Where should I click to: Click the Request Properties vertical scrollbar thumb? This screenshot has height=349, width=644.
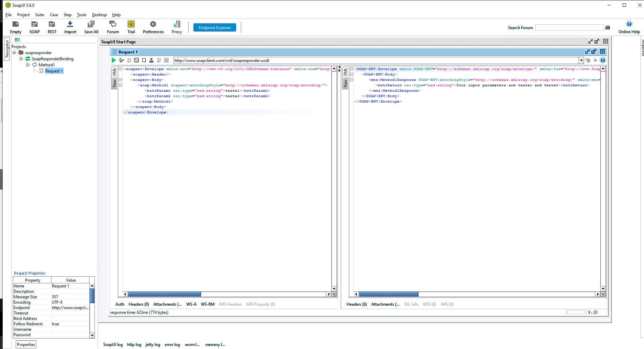pos(92,296)
